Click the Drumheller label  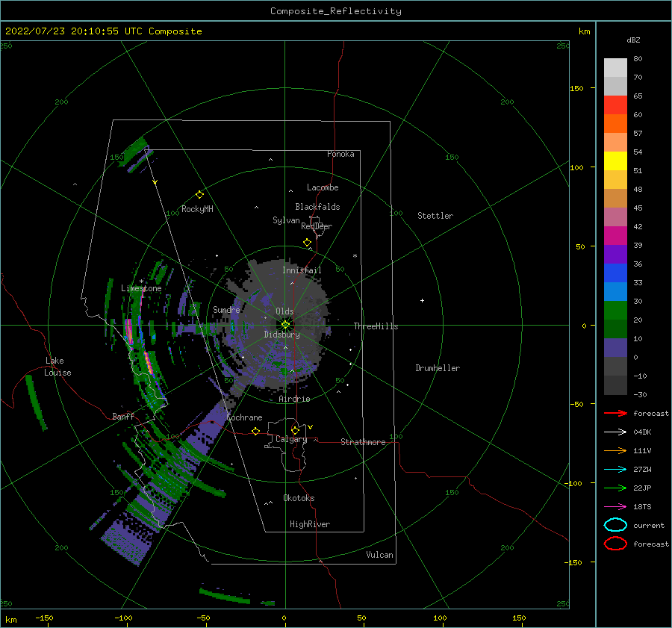(438, 368)
